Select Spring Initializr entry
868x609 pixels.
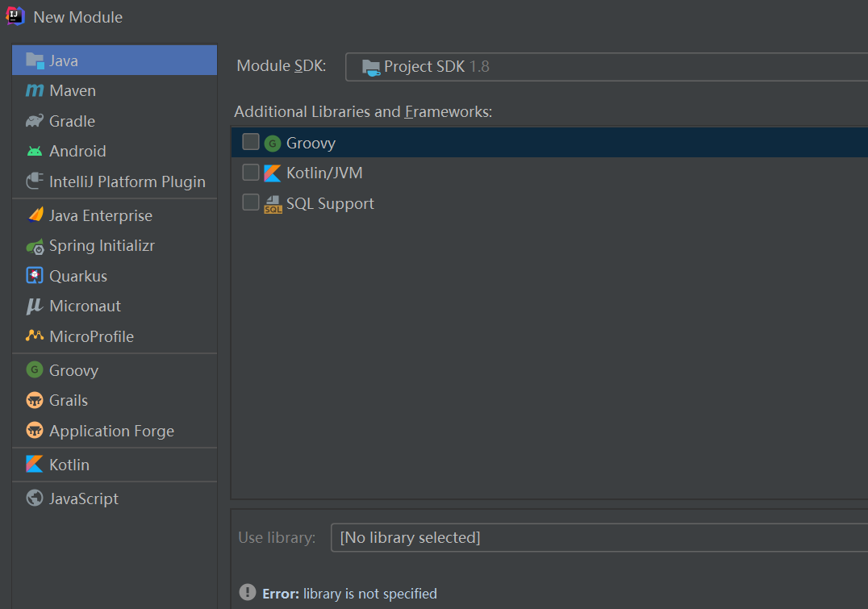pyautogui.click(x=115, y=245)
